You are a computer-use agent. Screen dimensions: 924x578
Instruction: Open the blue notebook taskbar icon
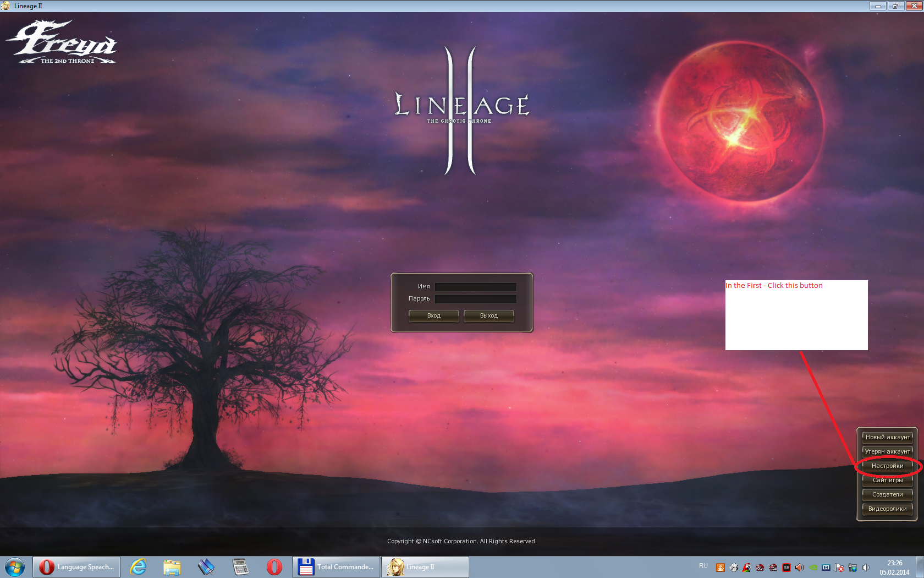206,567
